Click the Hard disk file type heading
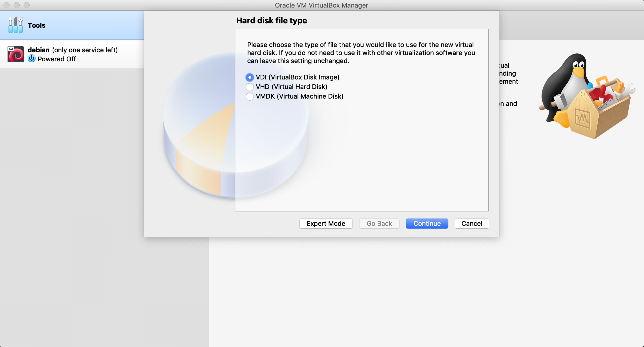 pyautogui.click(x=271, y=21)
